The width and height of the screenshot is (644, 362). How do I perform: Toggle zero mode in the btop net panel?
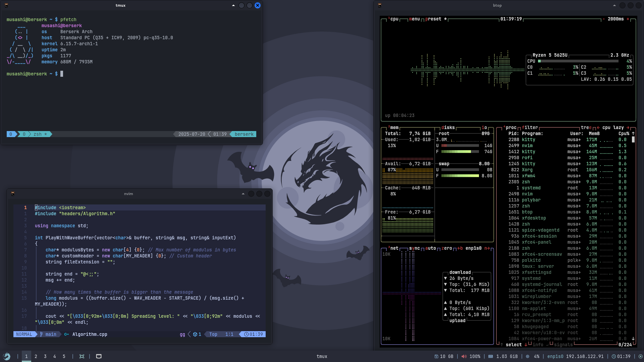[x=446, y=248]
